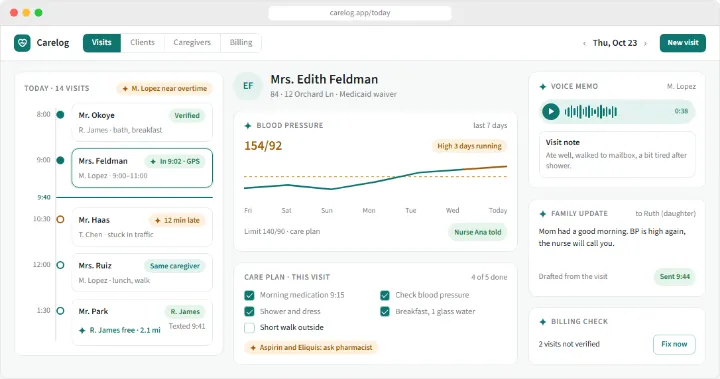
Task: Click Limit 140/90 care plan text
Action: (282, 232)
